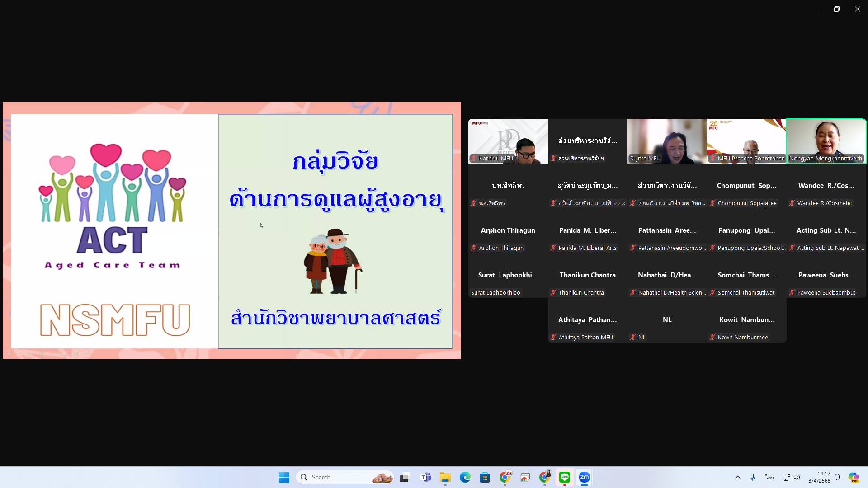The height and width of the screenshot is (488, 868).
Task: Open Microsoft Store from the taskbar
Action: (485, 477)
